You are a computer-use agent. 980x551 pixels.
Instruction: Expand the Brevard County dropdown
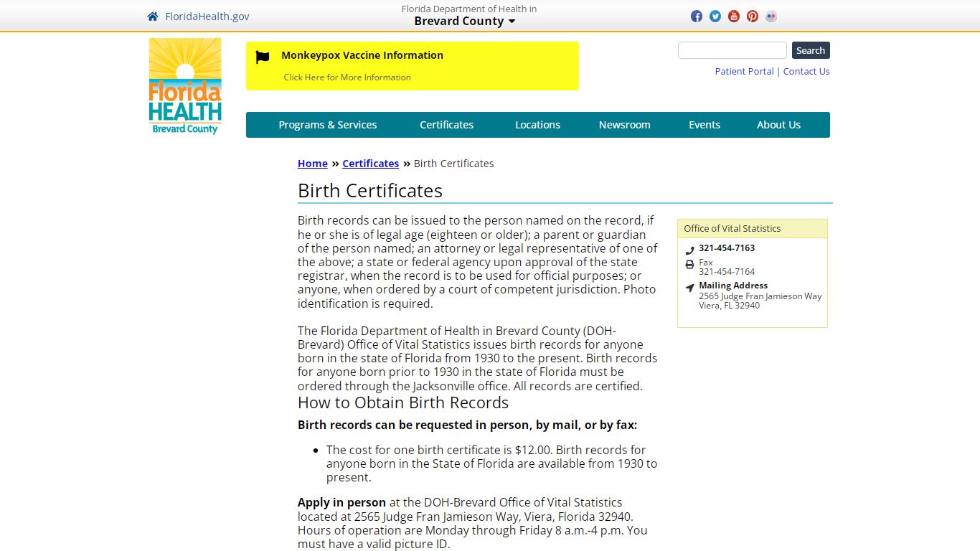[x=465, y=21]
